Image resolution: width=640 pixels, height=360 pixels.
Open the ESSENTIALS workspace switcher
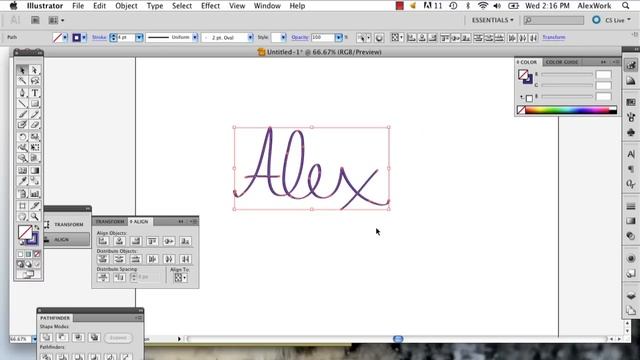(493, 20)
